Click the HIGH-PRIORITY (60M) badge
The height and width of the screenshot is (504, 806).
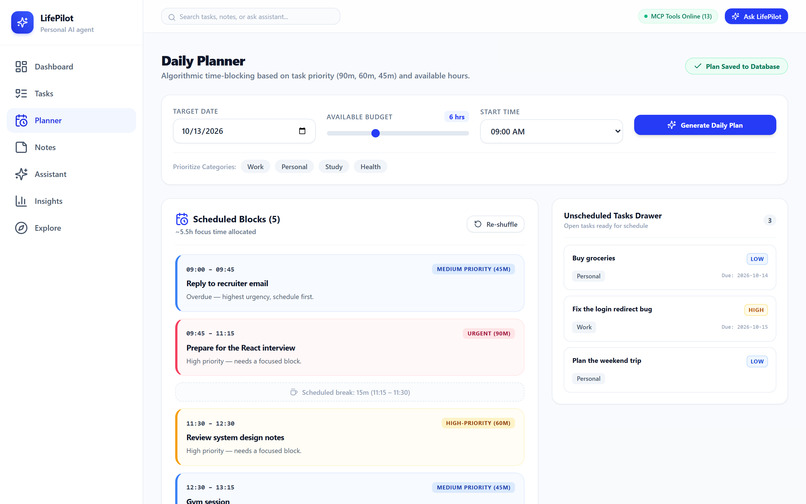tap(478, 423)
